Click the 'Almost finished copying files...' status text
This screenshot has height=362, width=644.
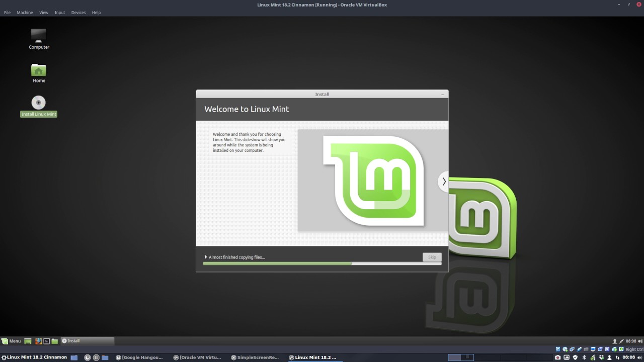pos(236,257)
